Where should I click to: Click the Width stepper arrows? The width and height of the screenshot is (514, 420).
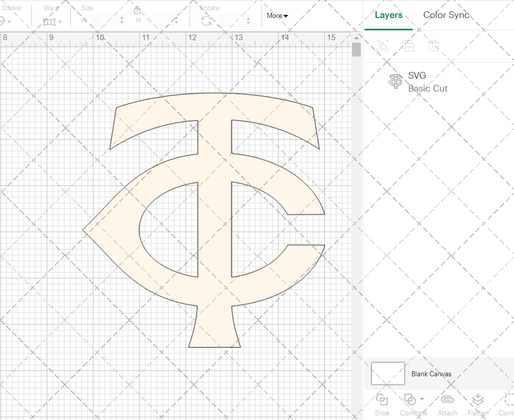pyautogui.click(x=122, y=21)
